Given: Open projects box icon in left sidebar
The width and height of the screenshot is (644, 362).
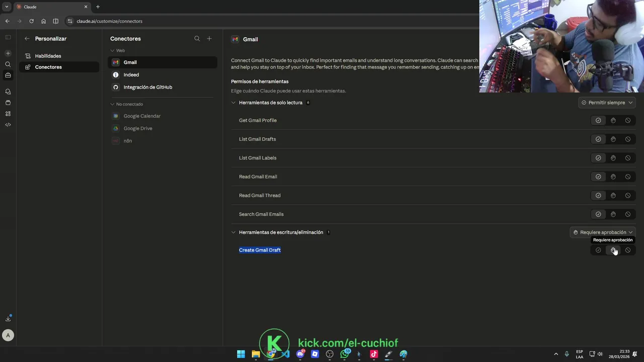Looking at the screenshot, I should tap(8, 103).
